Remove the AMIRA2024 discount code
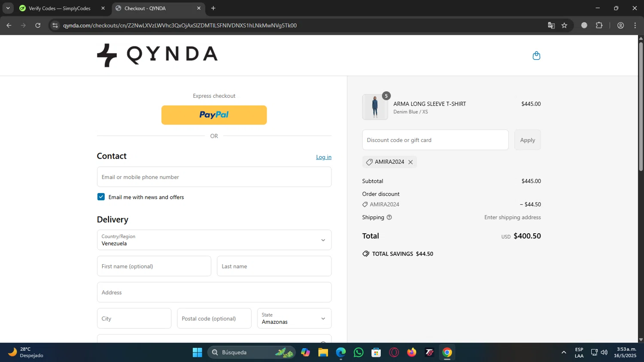Screen dimensions: 644x362 click(x=410, y=162)
